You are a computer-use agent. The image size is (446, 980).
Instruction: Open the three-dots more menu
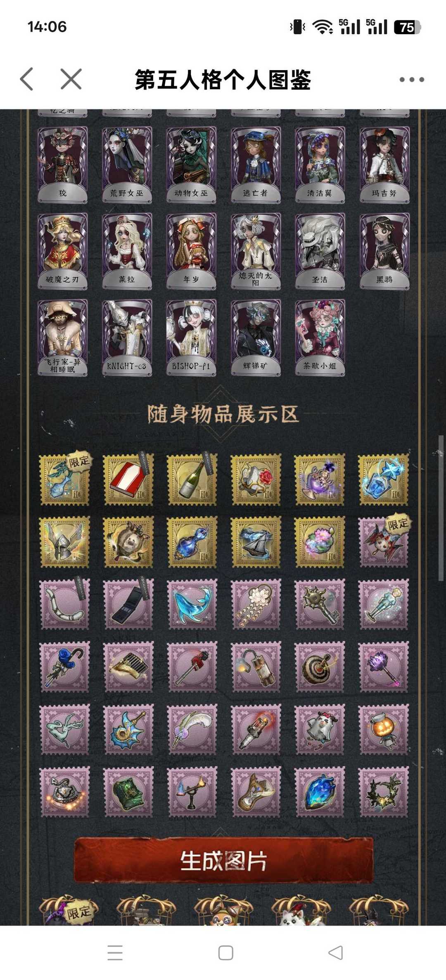(412, 80)
